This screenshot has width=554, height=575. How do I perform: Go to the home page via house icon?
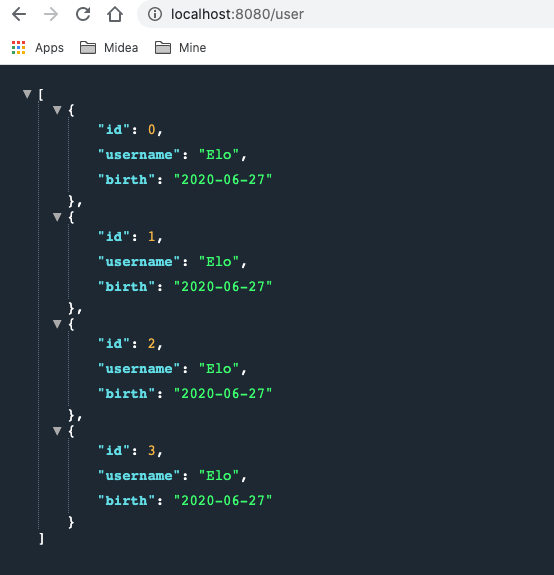click(x=115, y=14)
